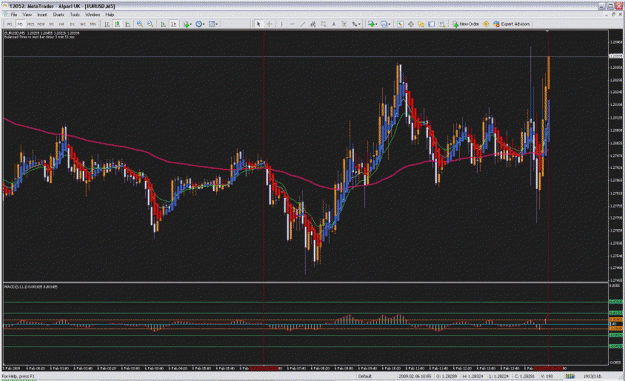Expand the arrows objects dropdown
This screenshot has width=625, height=381.
coord(356,24)
